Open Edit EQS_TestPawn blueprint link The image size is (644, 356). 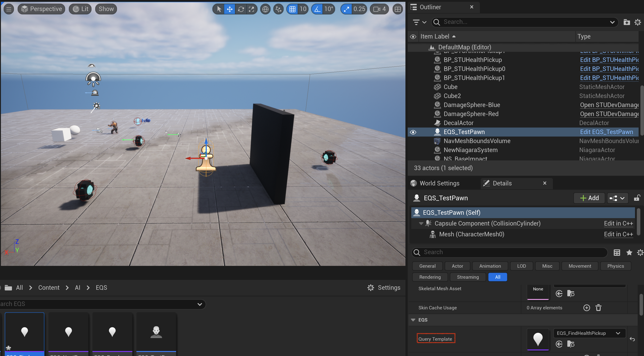click(x=606, y=132)
